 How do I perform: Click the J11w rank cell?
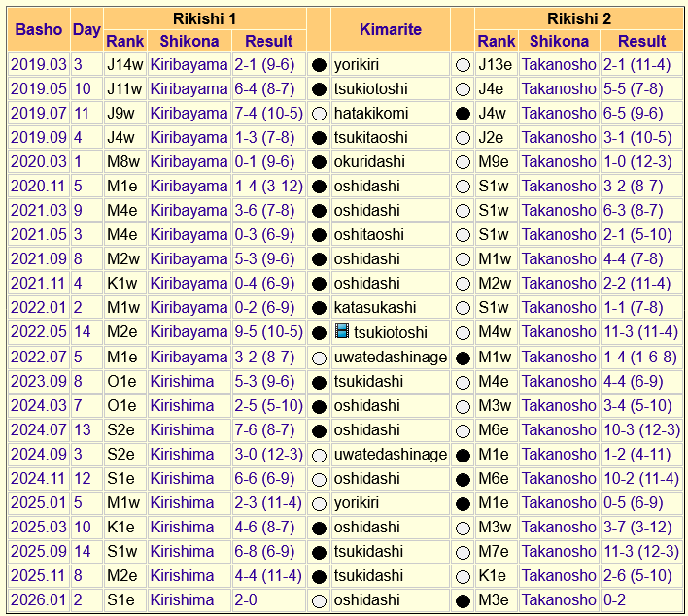125,88
